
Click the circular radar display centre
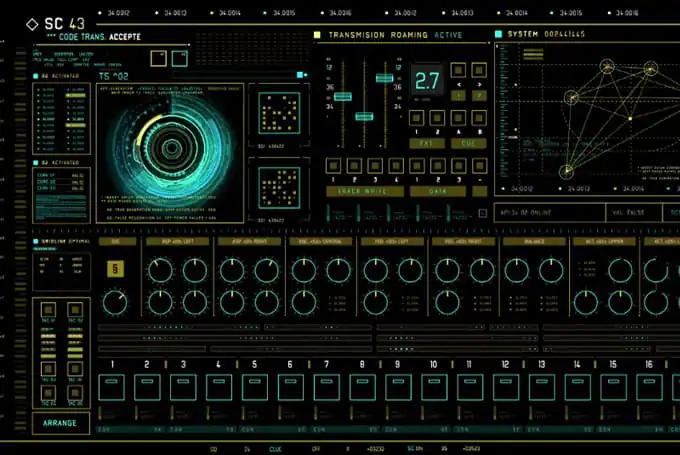pyautogui.click(x=172, y=148)
